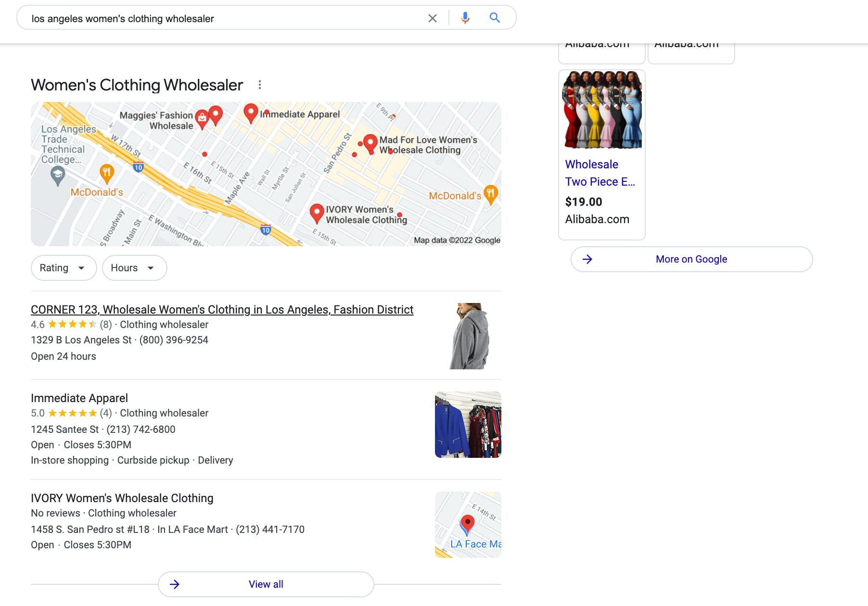Click View all local results

(266, 584)
